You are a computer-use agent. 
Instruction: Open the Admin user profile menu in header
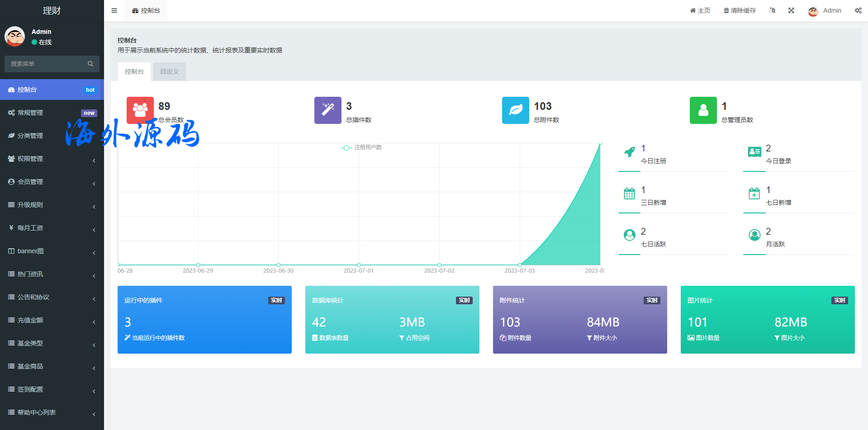[x=825, y=10]
